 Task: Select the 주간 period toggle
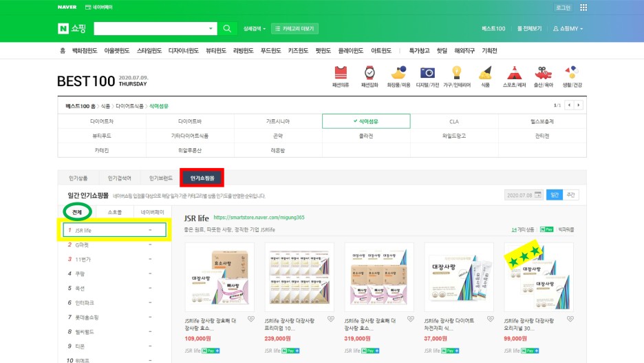(x=570, y=195)
